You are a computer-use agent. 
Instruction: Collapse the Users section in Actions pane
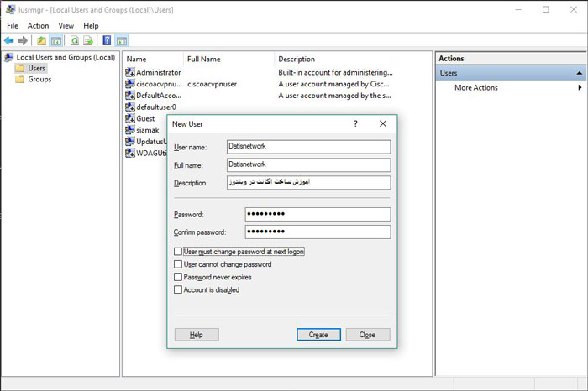click(578, 74)
